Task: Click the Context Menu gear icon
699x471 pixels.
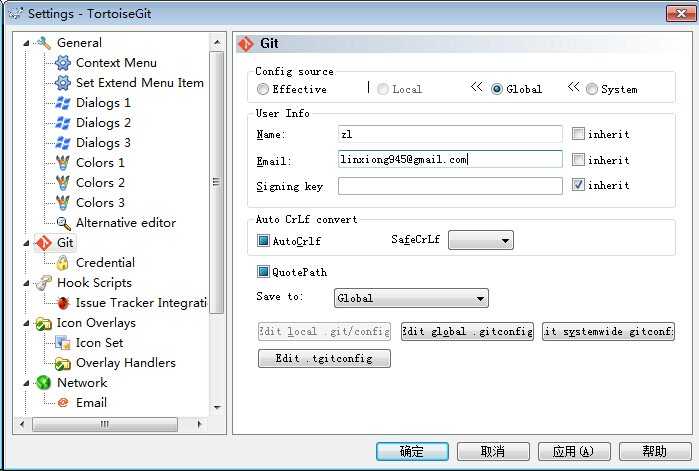Action: coord(62,63)
